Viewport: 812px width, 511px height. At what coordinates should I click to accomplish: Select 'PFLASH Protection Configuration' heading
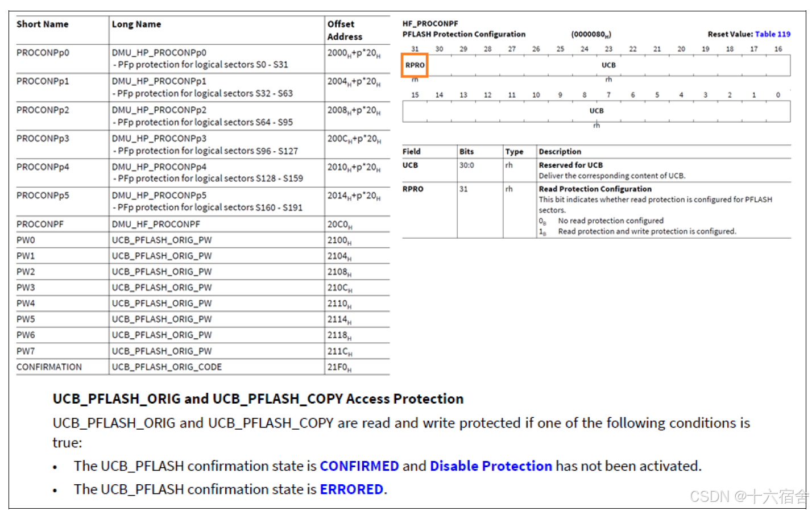tap(464, 34)
